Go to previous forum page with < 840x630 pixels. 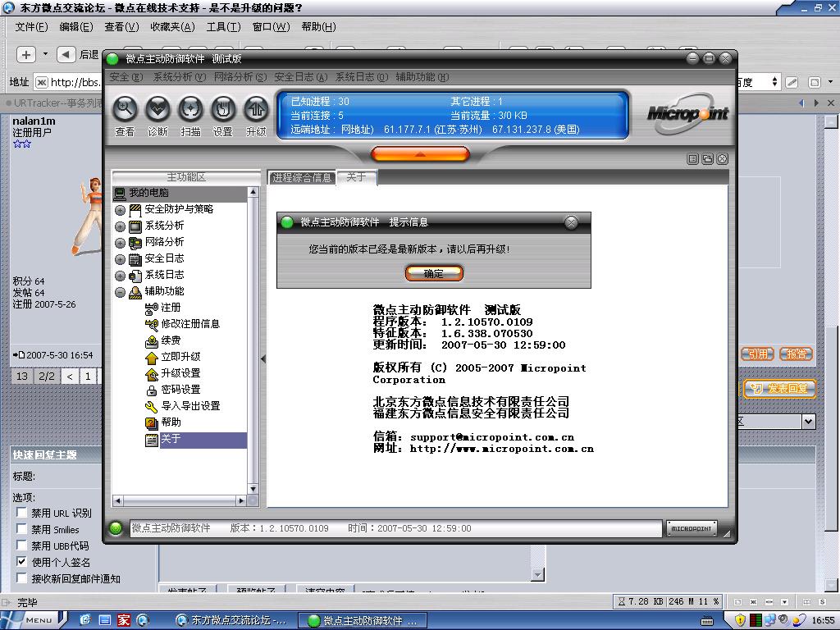point(70,376)
